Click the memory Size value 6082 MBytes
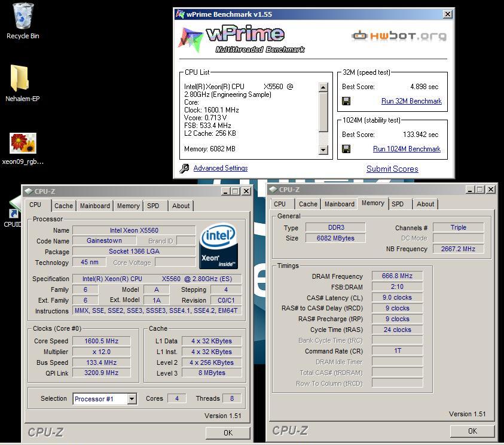Viewport: 504px width, 445px height. coord(335,238)
